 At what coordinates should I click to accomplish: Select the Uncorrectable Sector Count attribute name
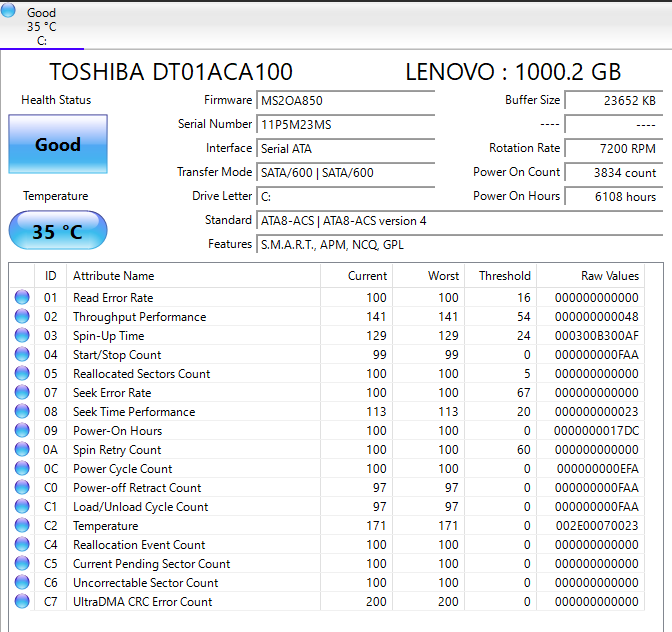[x=146, y=583]
